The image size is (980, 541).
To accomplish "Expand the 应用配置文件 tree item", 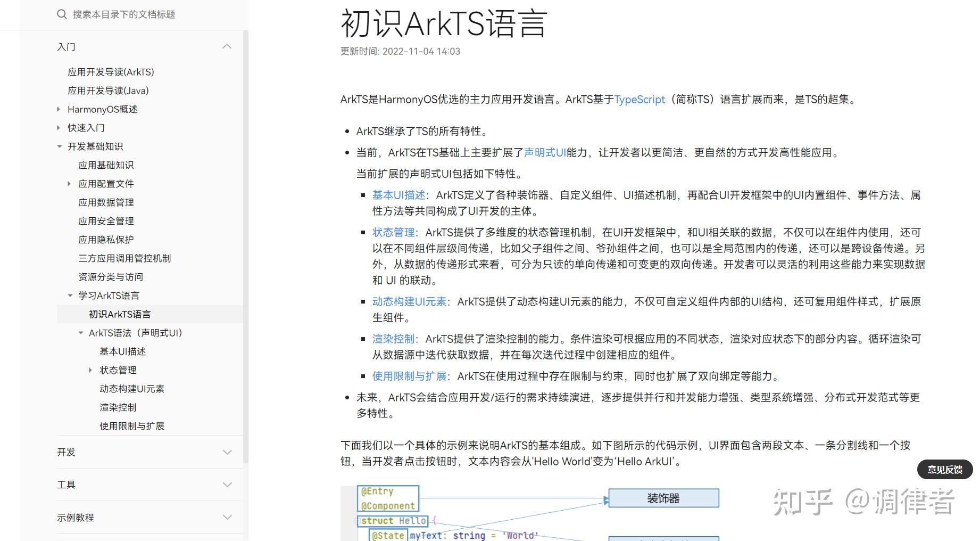I will click(x=69, y=183).
